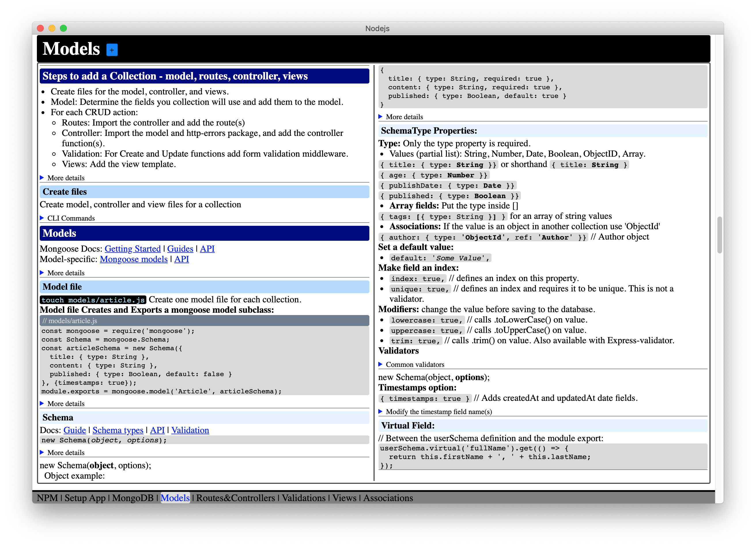Open the Schema Guide docs link
The image size is (756, 546).
[x=75, y=430]
